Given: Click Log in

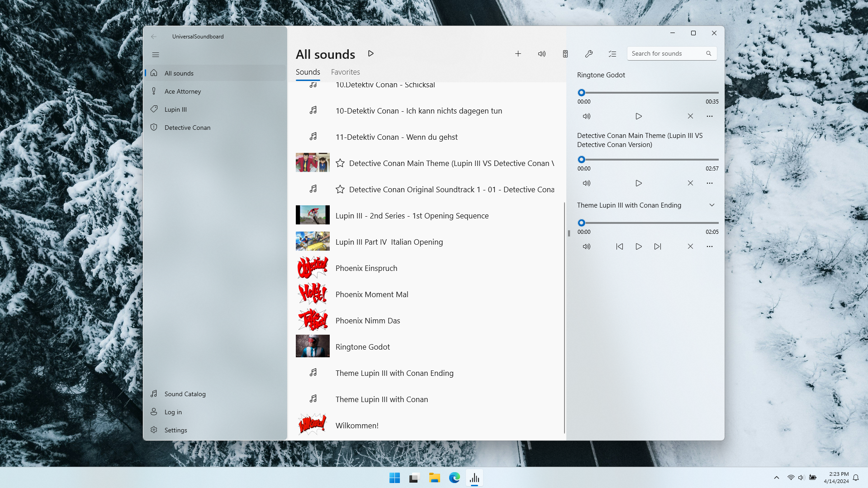Looking at the screenshot, I should (215, 412).
